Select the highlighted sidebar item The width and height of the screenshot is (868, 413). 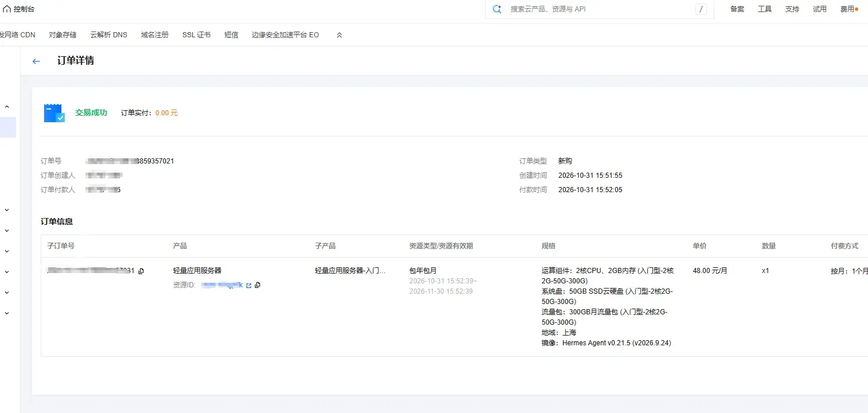[8, 127]
